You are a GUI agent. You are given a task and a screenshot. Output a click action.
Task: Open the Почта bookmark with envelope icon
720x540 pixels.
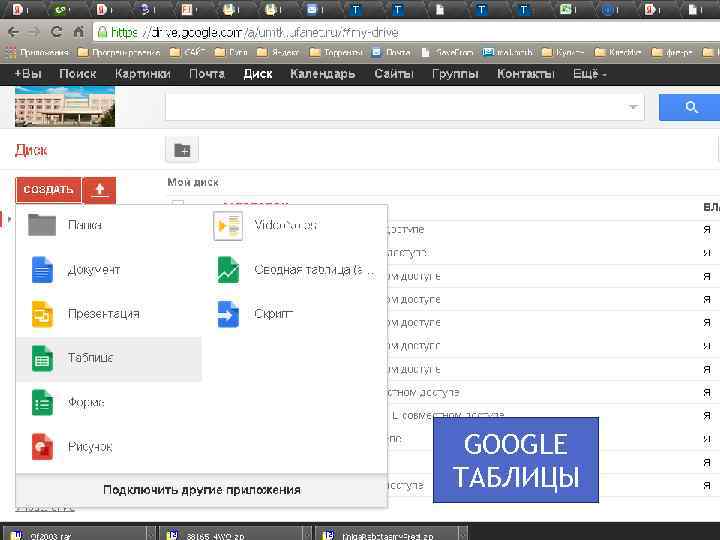[x=391, y=52]
